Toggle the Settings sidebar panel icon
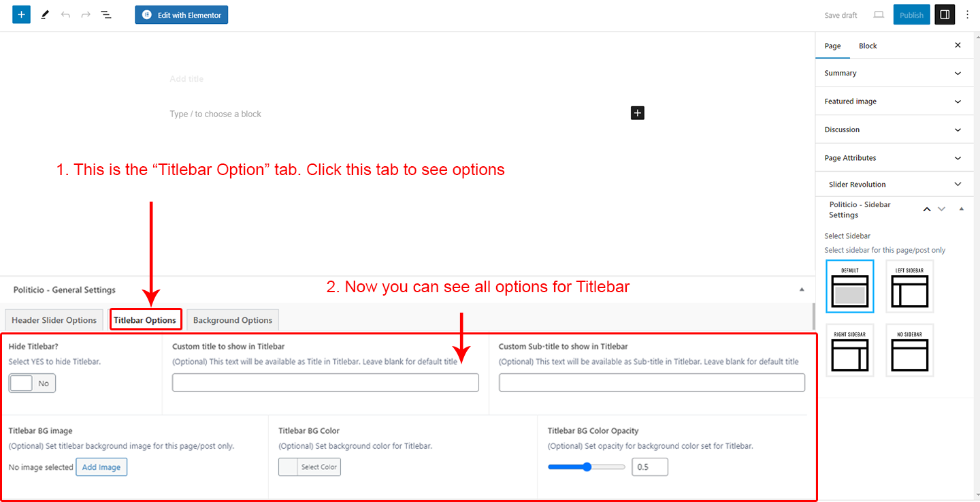 tap(945, 14)
